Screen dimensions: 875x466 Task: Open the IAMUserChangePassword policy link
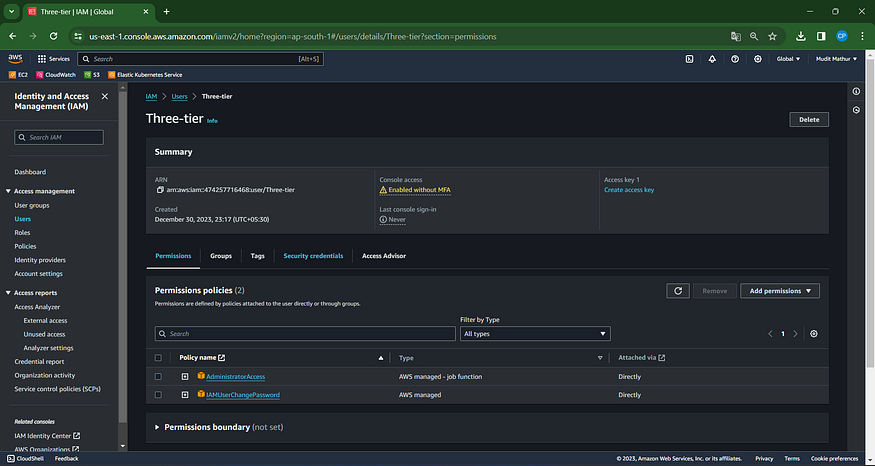243,395
